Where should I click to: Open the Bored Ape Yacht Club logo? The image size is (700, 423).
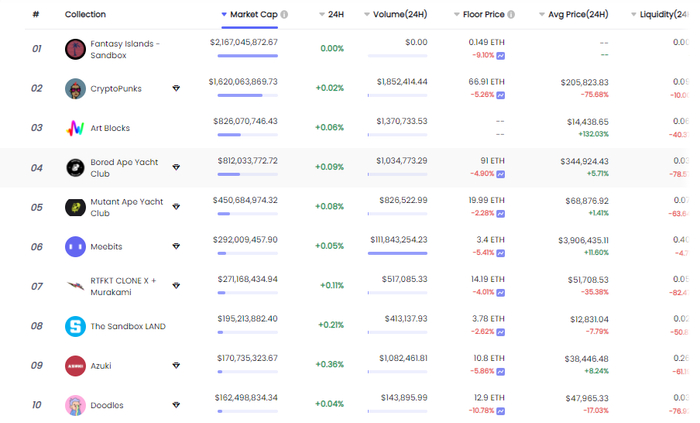pyautogui.click(x=75, y=168)
